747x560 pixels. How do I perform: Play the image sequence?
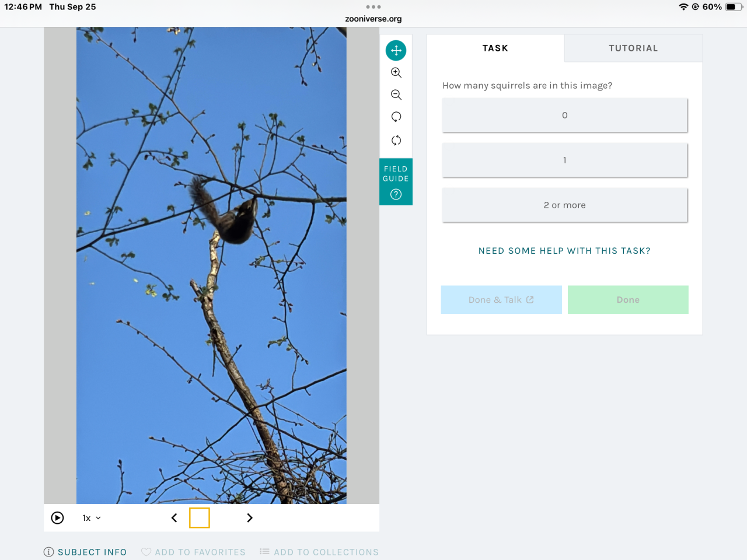[57, 517]
